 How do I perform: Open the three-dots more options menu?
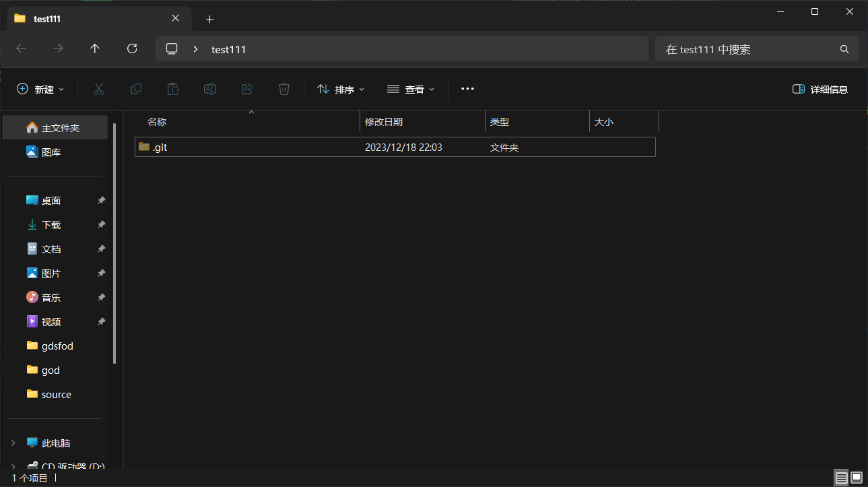(467, 89)
